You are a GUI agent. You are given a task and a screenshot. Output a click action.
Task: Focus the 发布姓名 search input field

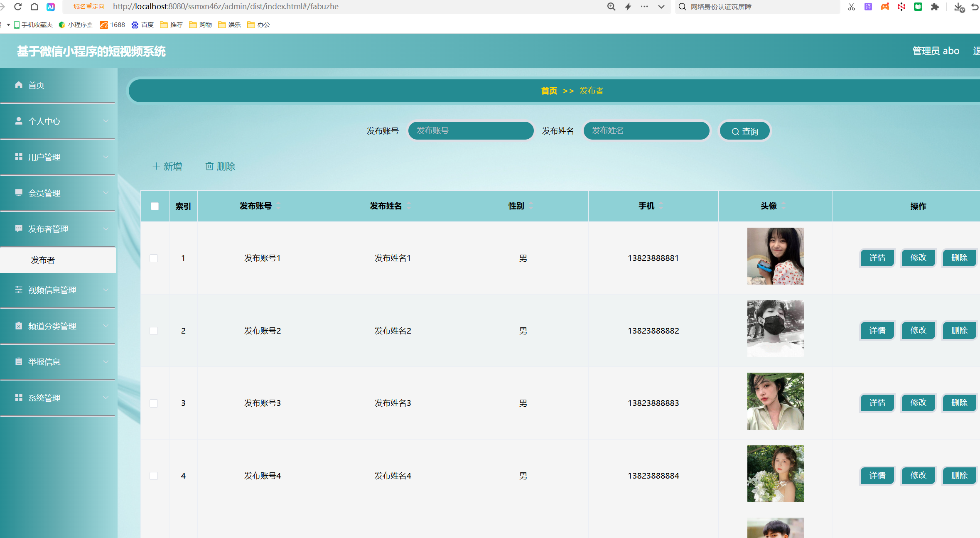[x=646, y=131]
